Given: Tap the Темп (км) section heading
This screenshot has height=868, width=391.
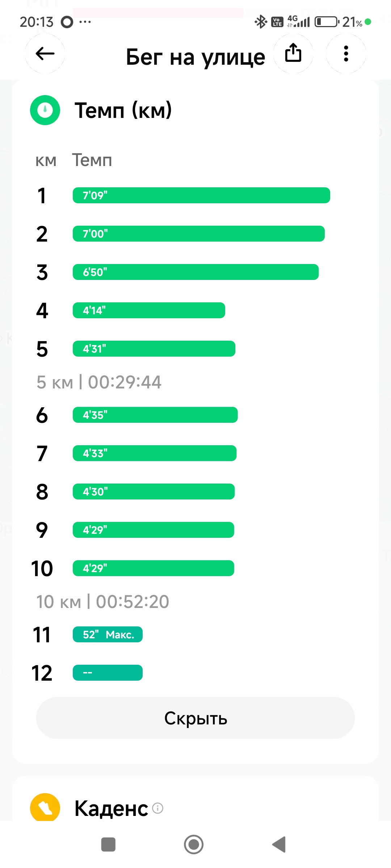Looking at the screenshot, I should pyautogui.click(x=123, y=110).
